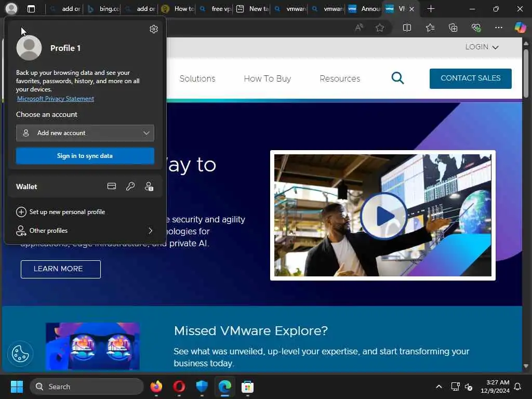532x399 pixels.
Task: Open the favorites list icon
Action: pyautogui.click(x=430, y=28)
